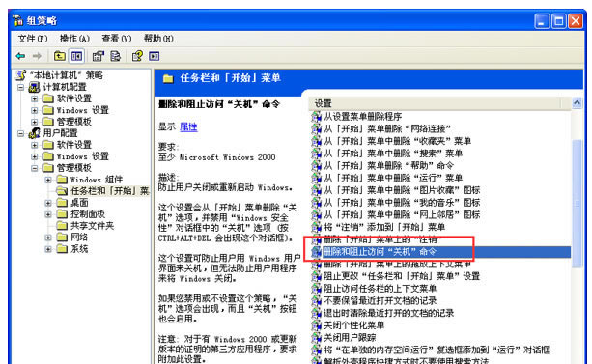Collapse the 用户配置 node
Image resolution: width=592 pixels, height=364 pixels.
[21, 133]
